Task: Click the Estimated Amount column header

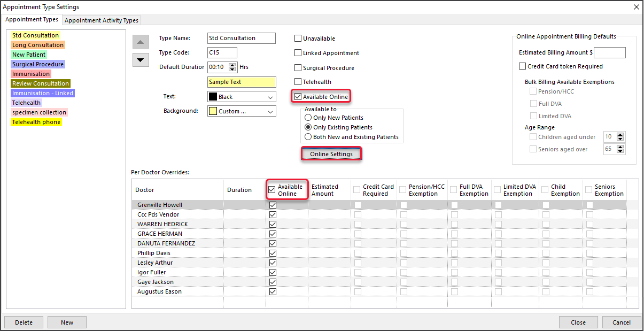Action: click(329, 190)
